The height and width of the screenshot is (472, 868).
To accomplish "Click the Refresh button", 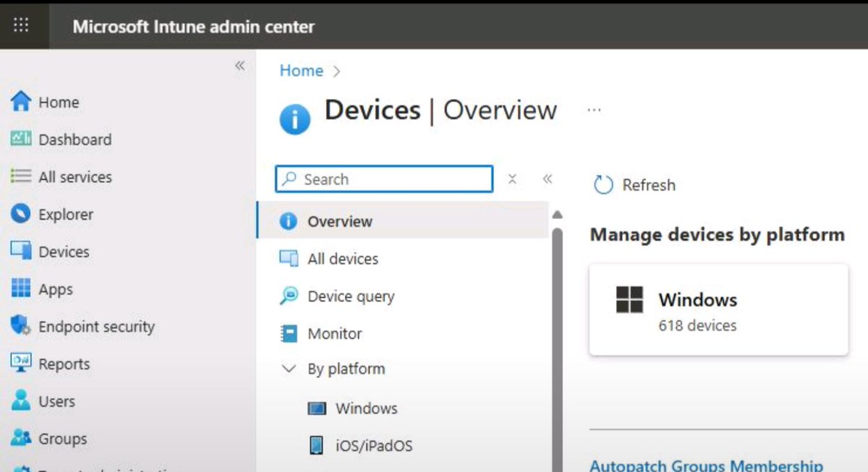I will [x=634, y=185].
